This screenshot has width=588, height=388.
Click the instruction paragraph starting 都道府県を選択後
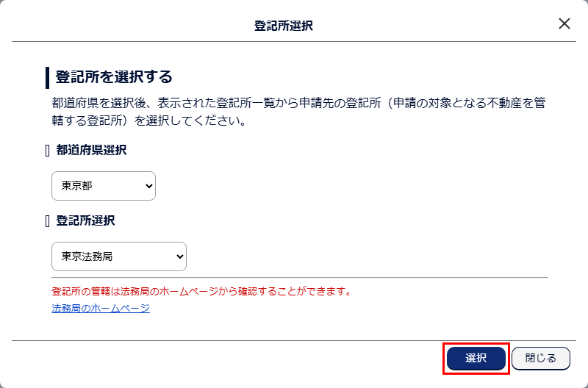click(294, 111)
